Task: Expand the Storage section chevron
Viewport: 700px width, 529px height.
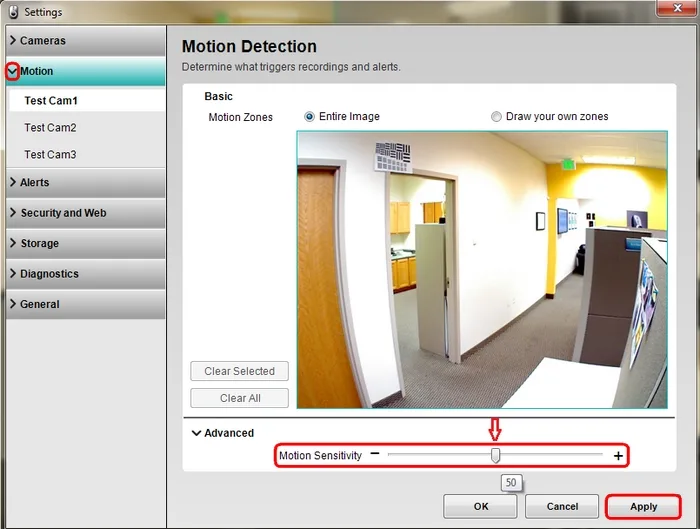Action: point(13,243)
